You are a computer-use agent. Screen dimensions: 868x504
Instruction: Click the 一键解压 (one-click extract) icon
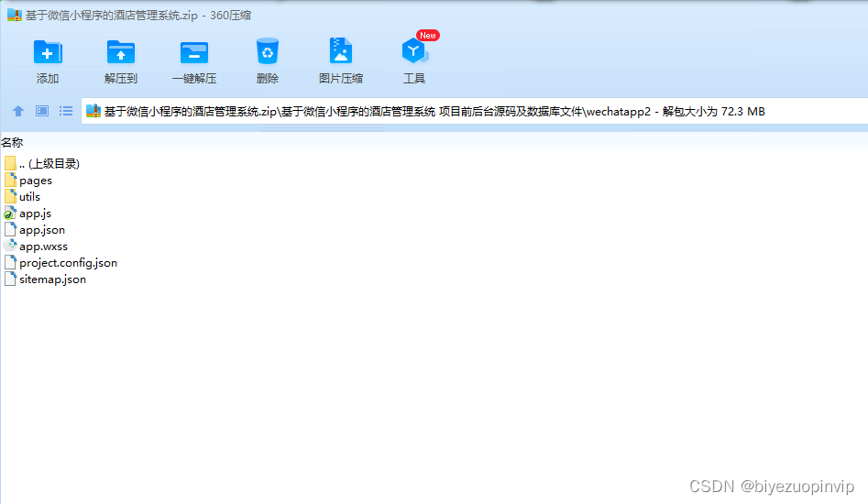click(x=193, y=52)
